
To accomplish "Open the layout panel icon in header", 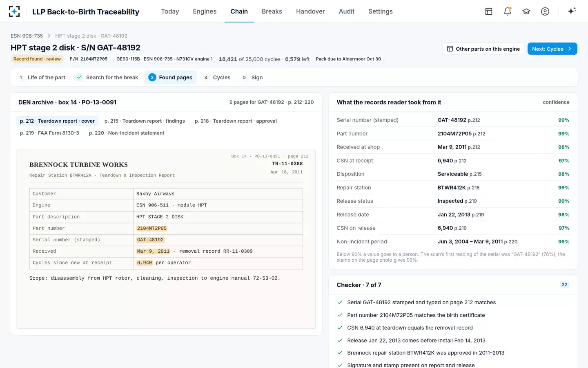I will (x=489, y=11).
